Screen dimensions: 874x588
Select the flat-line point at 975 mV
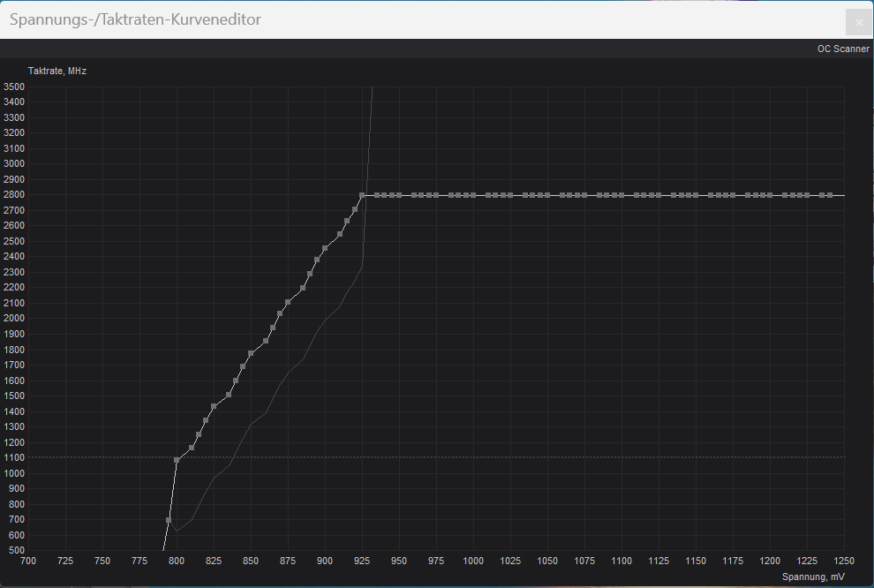click(436, 196)
